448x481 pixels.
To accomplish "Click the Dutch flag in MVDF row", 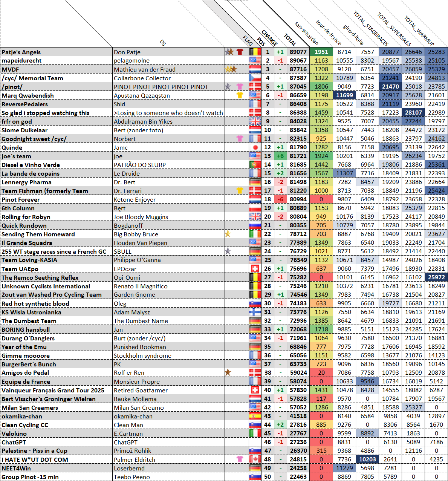I will click(255, 69).
